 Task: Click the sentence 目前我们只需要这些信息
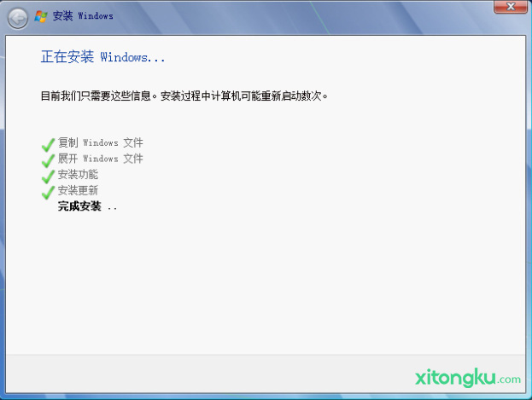[x=98, y=96]
